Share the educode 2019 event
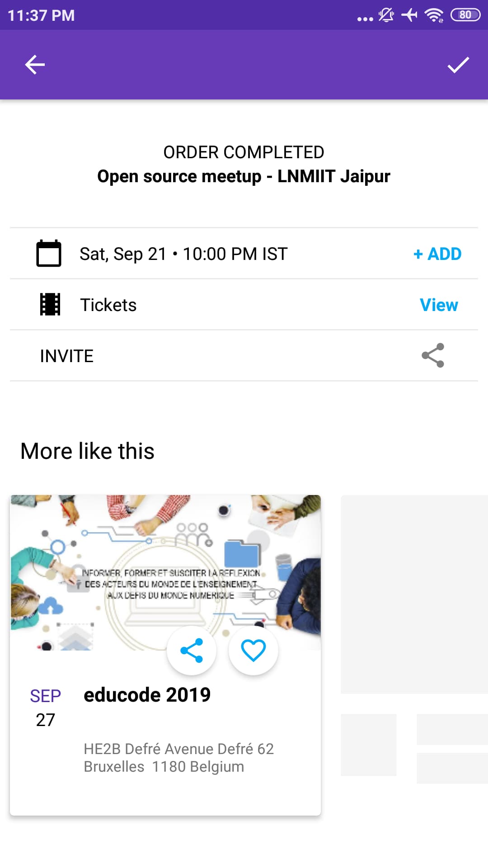The width and height of the screenshot is (488, 868). [x=192, y=651]
